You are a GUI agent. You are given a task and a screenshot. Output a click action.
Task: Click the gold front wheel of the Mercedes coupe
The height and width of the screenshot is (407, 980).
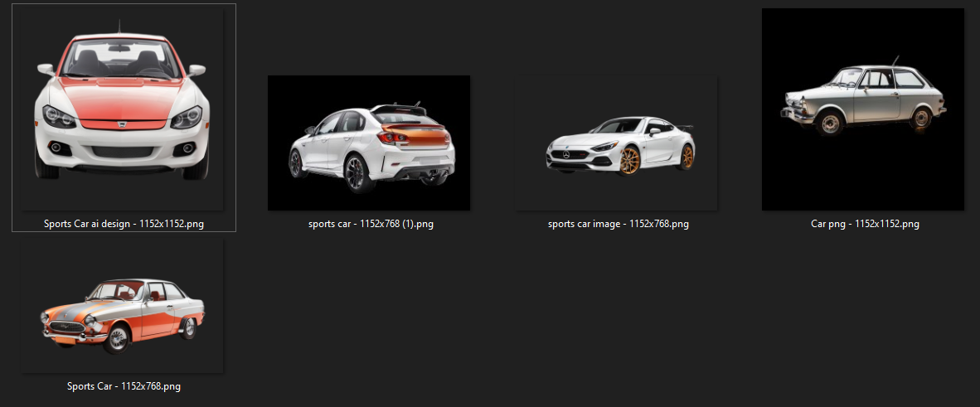click(x=631, y=161)
